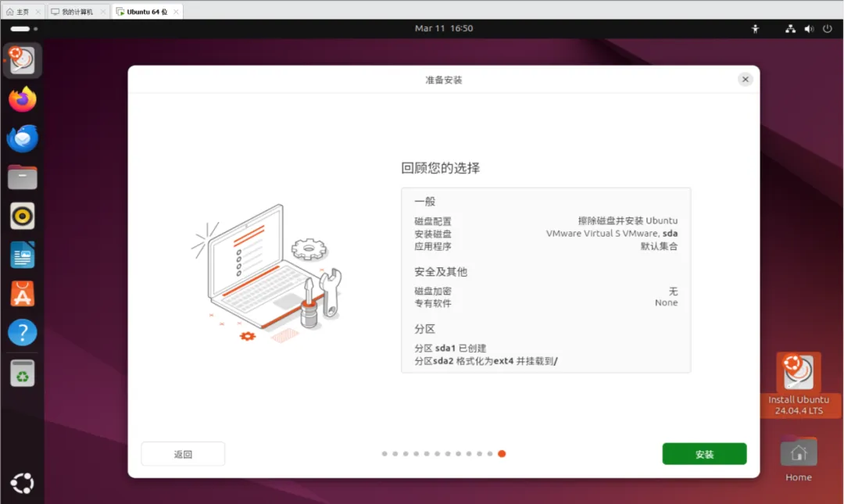Click the 磁盘配置 label
The width and height of the screenshot is (844, 504).
point(433,221)
